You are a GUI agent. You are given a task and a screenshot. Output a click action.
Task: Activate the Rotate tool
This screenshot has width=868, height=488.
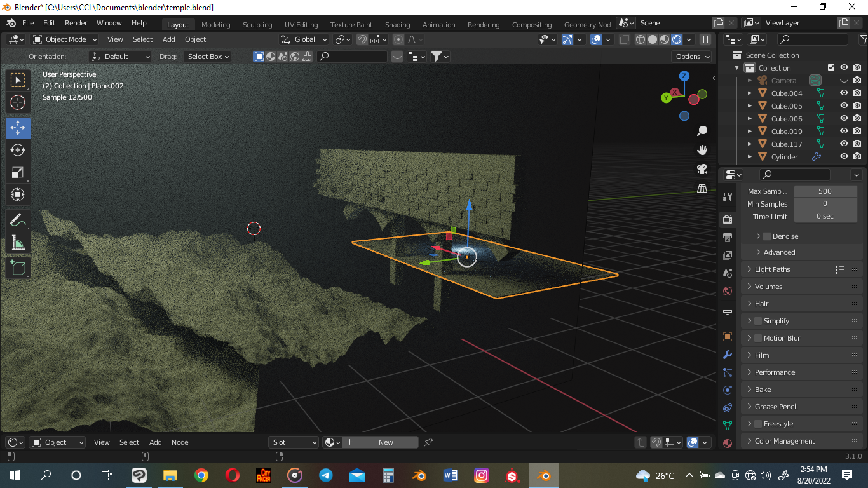point(18,150)
